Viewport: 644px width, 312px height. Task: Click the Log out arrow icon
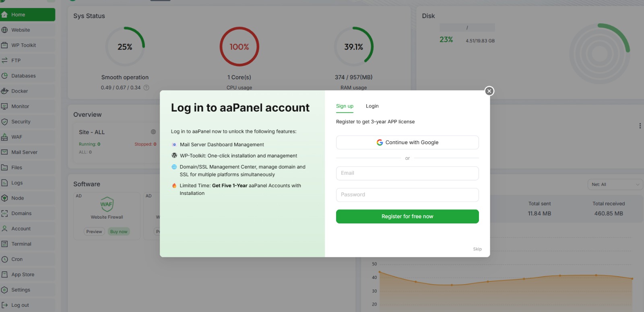point(5,305)
